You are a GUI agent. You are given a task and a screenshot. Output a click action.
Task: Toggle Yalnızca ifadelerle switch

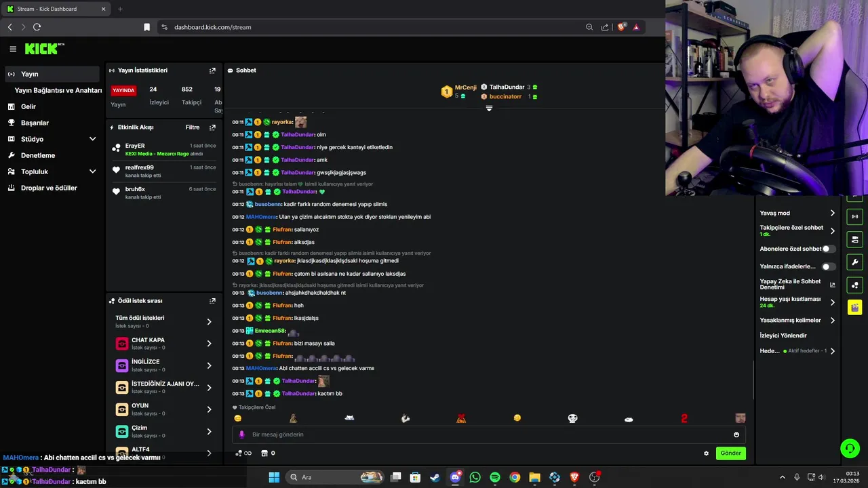[829, 266]
